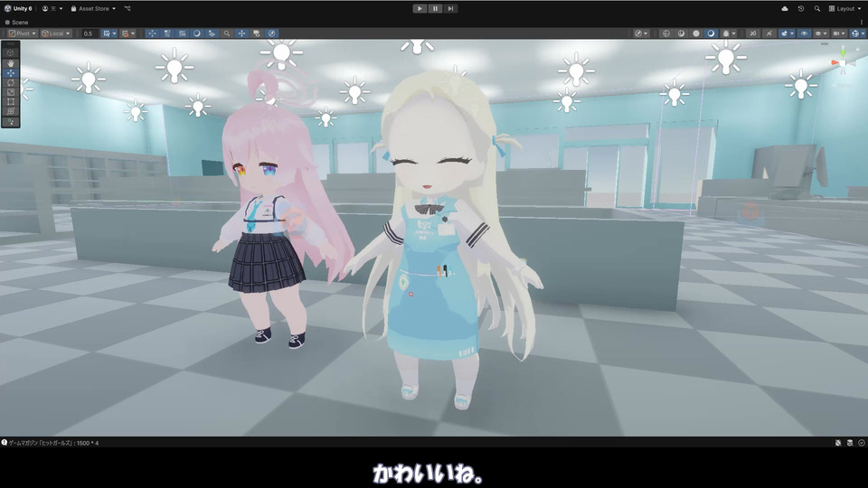The image size is (868, 488).
Task: Open the debug draw mode bug dropdown
Action: point(729,33)
